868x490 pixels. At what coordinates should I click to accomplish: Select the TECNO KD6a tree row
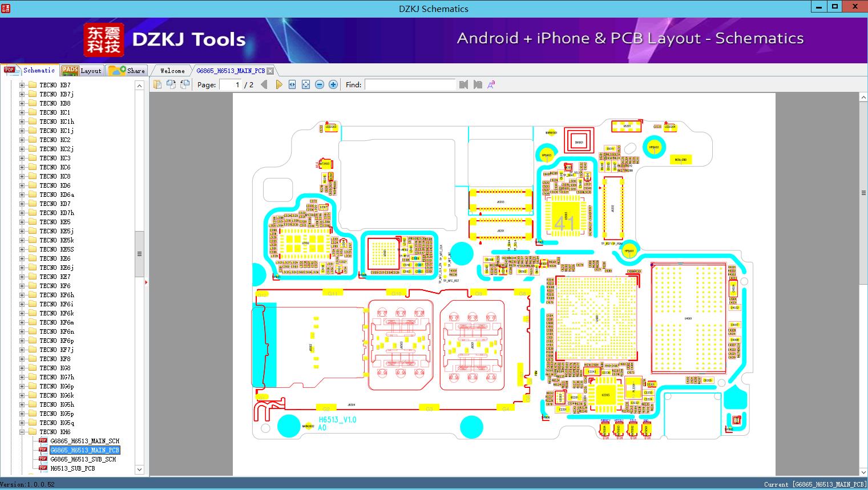[56, 195]
